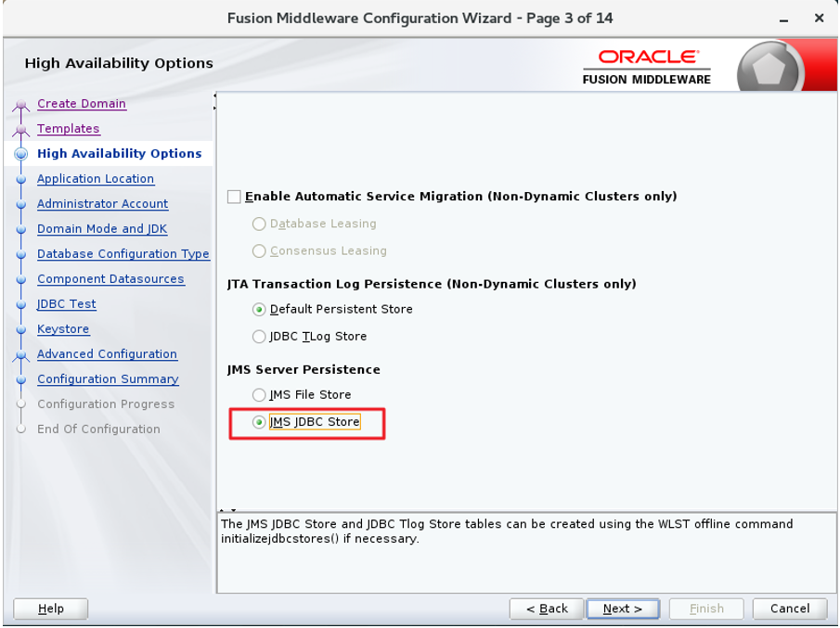Go to the Keystore step
The height and width of the screenshot is (628, 840).
click(x=63, y=329)
